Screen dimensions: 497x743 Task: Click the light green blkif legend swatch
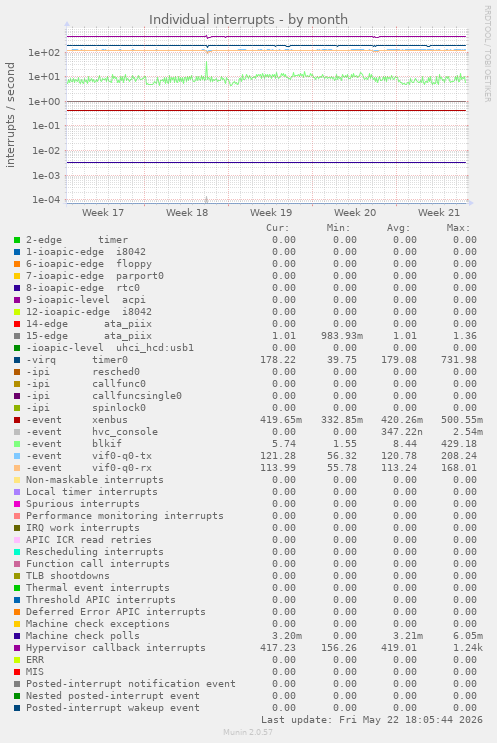(17, 444)
